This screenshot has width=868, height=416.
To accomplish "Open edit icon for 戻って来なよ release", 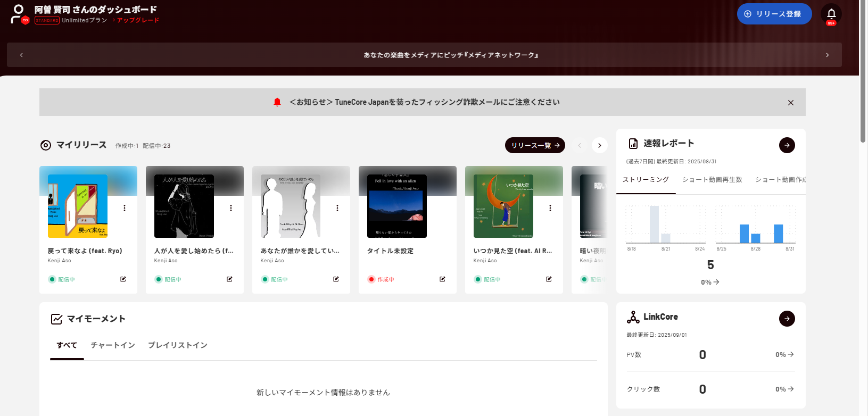I will point(123,279).
